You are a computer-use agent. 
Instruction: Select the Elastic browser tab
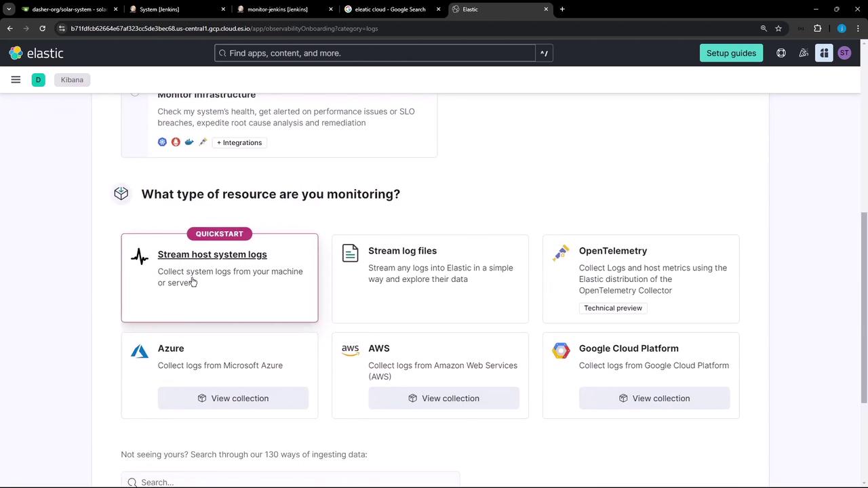coord(500,9)
